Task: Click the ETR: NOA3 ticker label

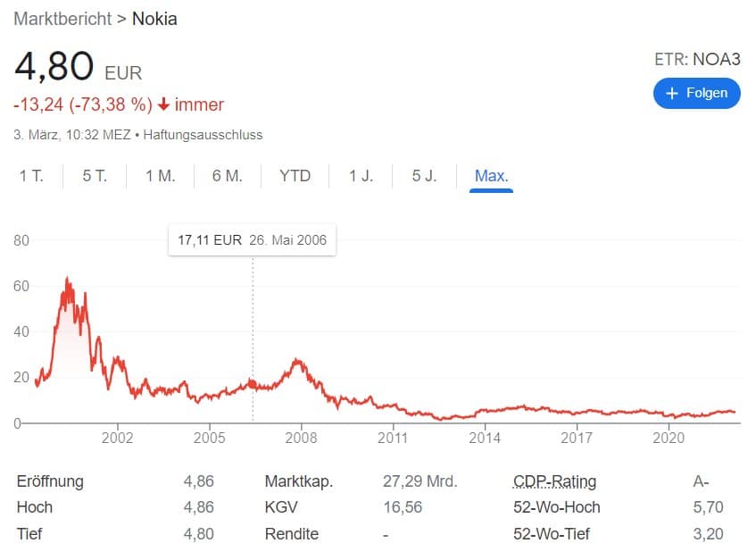Action: click(697, 59)
